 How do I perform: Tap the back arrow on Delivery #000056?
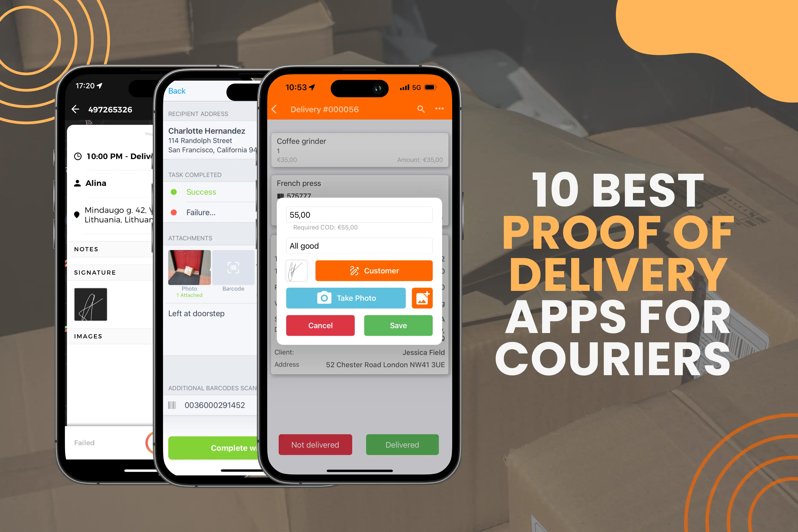(275, 109)
